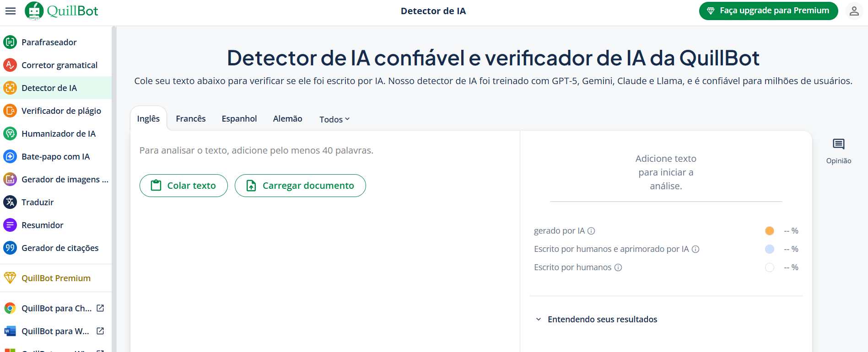
Task: Click info icon beside gerado por IA
Action: click(591, 231)
